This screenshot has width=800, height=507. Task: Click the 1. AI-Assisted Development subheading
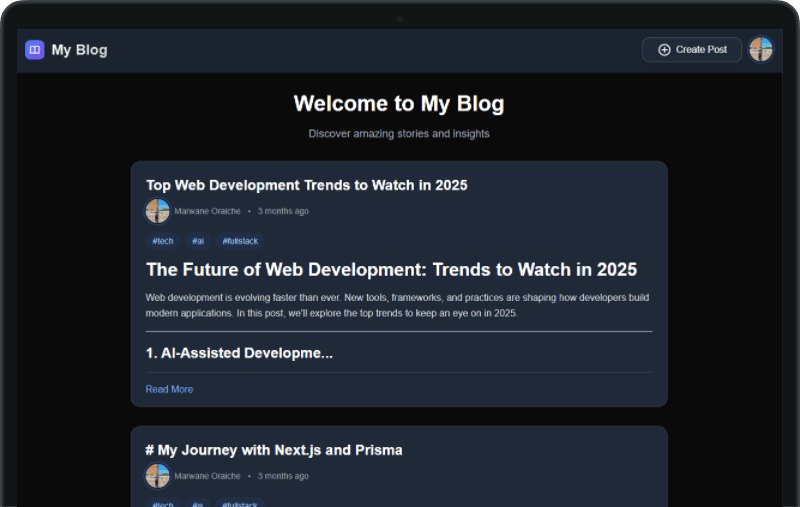[x=239, y=353]
